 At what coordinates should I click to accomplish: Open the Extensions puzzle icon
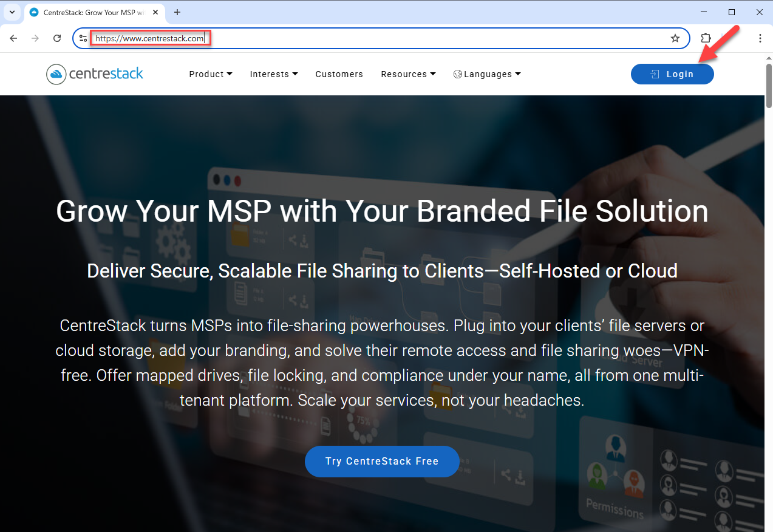tap(706, 38)
